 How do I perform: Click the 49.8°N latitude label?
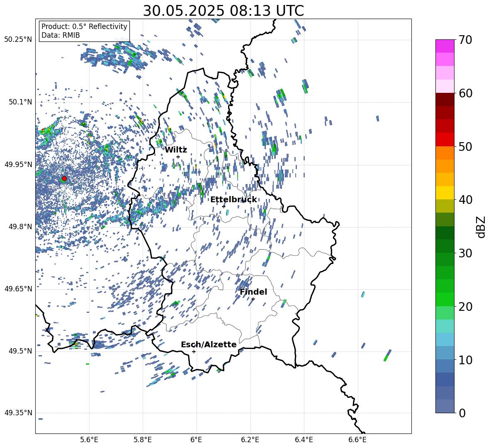tap(20, 227)
